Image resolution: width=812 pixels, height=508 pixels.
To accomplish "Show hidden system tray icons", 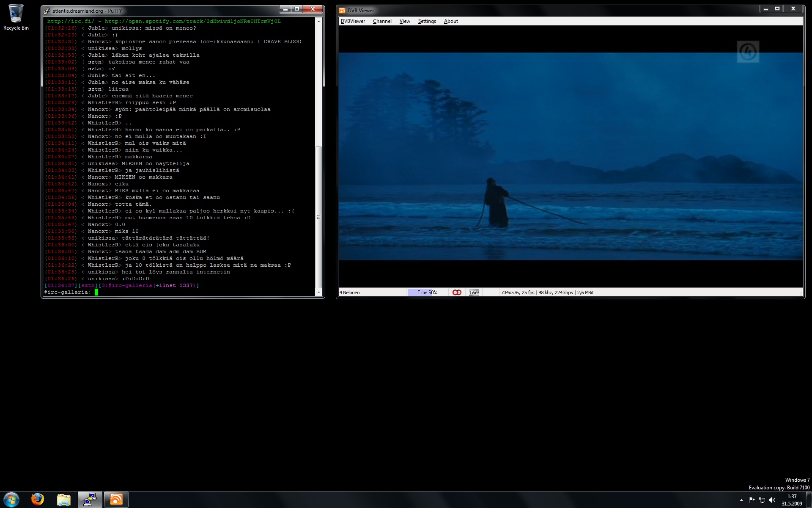I will coord(741,500).
